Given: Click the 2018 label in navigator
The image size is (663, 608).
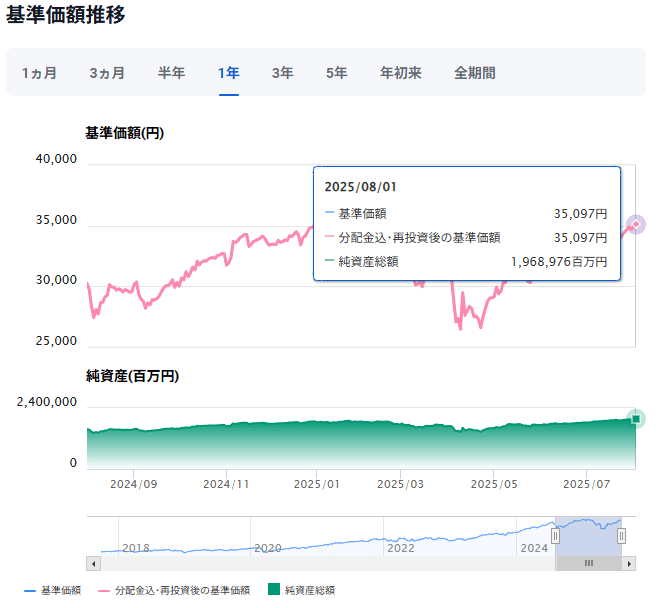Looking at the screenshot, I should point(136,548).
